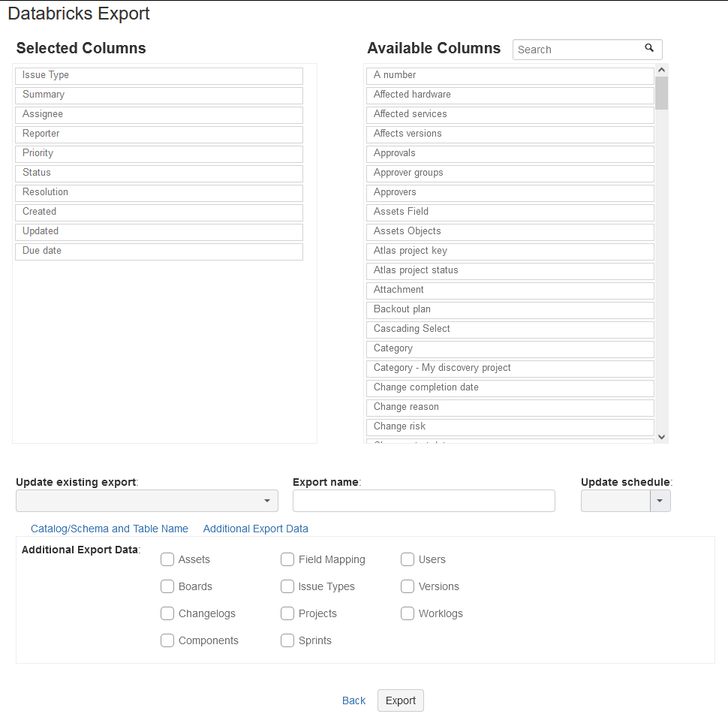Click the scroll down arrow in Available Columns
Viewport: 728px width, 720px height.
(x=662, y=437)
